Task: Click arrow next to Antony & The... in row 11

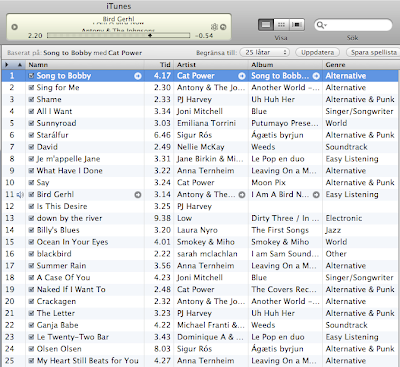Action: click(x=242, y=195)
